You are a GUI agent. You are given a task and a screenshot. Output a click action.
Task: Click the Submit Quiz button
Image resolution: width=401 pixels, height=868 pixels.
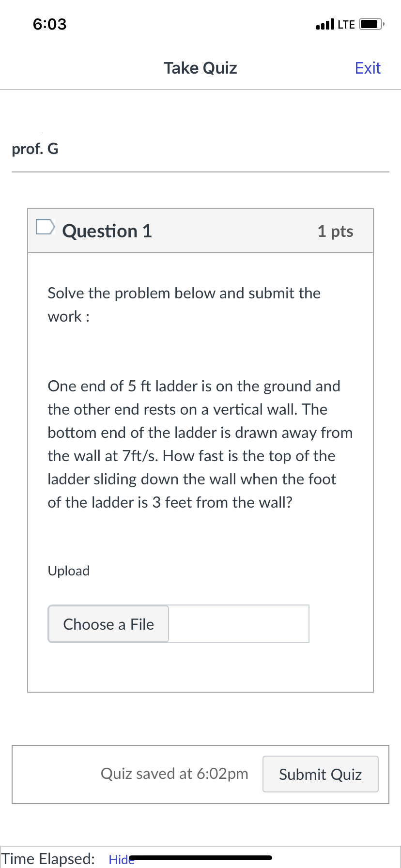coord(320,774)
